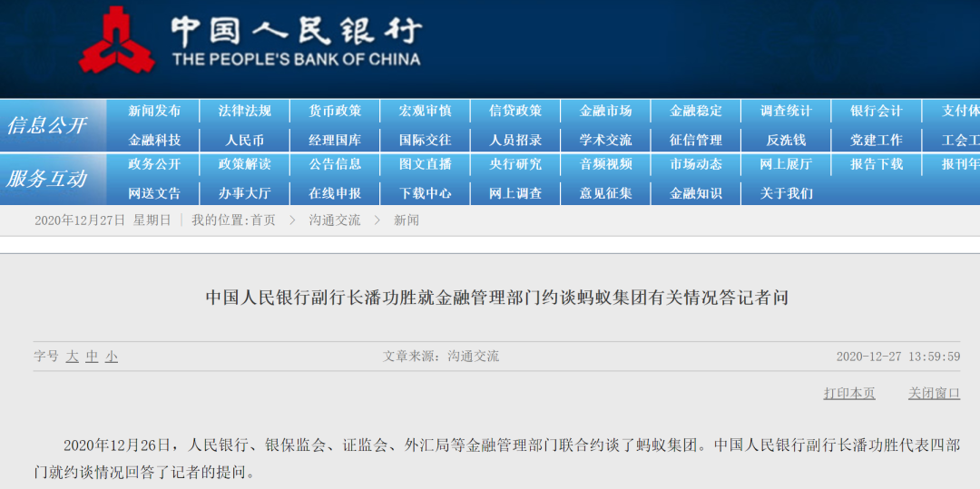This screenshot has height=489, width=980.
Task: Select the 新闻 breadcrumb item
Action: tap(407, 220)
